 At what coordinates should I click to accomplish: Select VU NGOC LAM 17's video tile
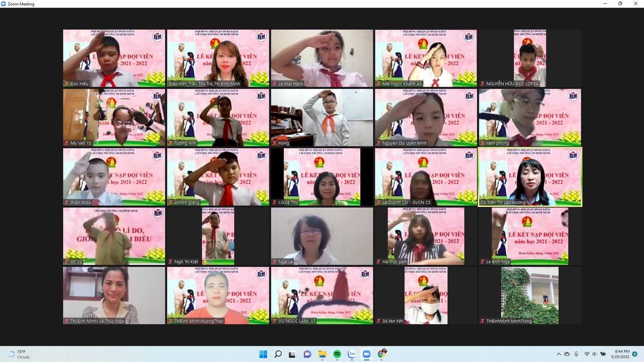point(322,296)
